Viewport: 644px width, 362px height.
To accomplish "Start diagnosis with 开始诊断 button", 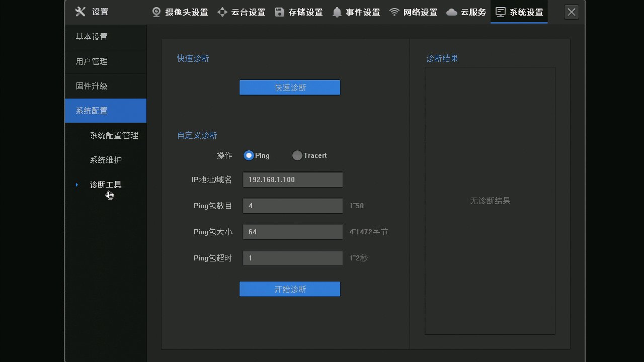I will [x=290, y=289].
